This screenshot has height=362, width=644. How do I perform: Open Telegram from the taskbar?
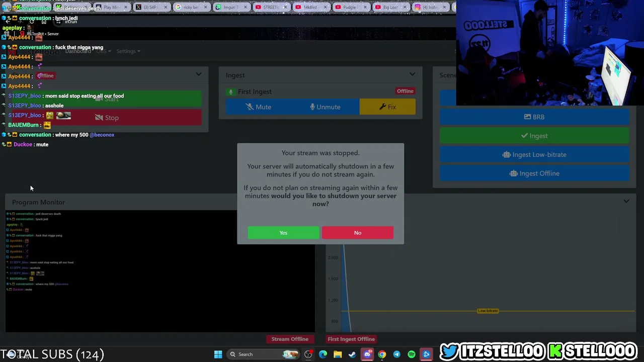click(x=396, y=354)
